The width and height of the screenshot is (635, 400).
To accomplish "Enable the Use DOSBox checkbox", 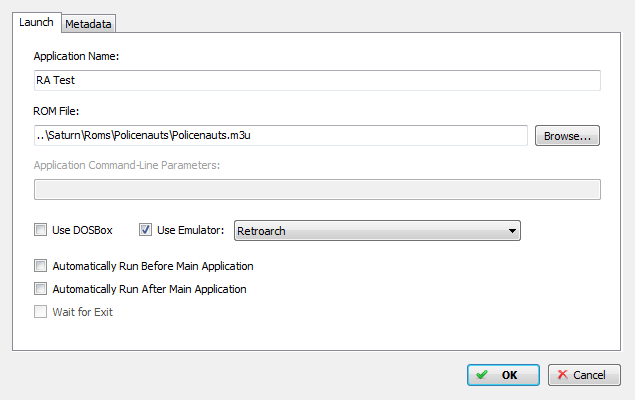I will pyautogui.click(x=40, y=230).
